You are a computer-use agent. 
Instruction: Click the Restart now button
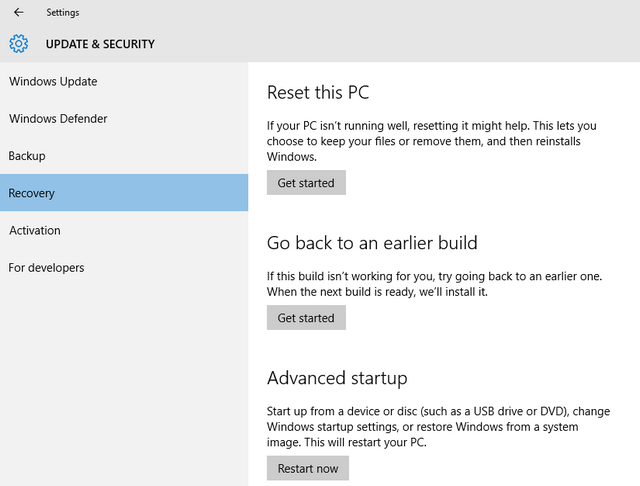(308, 468)
